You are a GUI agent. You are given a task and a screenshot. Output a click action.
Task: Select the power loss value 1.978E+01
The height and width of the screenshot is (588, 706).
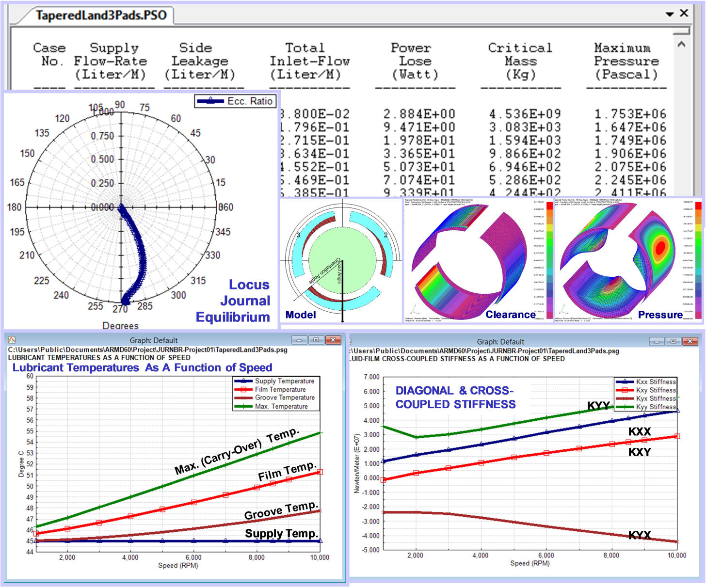(x=419, y=141)
